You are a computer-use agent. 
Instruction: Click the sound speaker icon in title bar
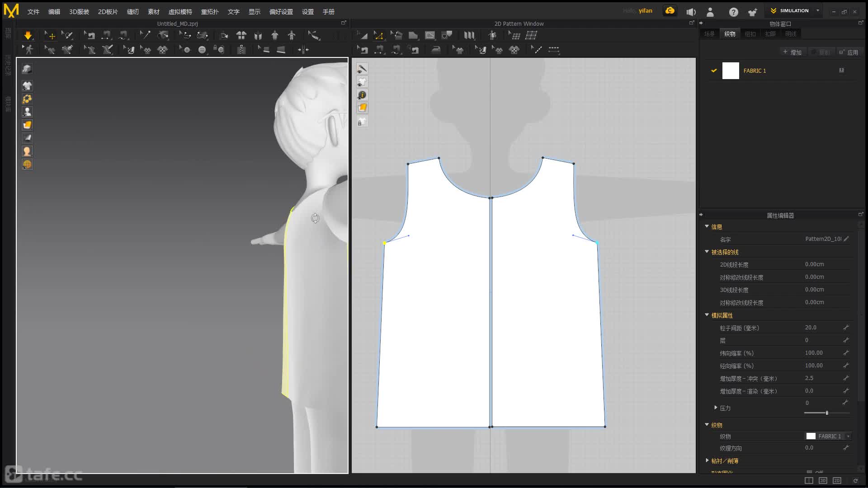click(x=690, y=12)
